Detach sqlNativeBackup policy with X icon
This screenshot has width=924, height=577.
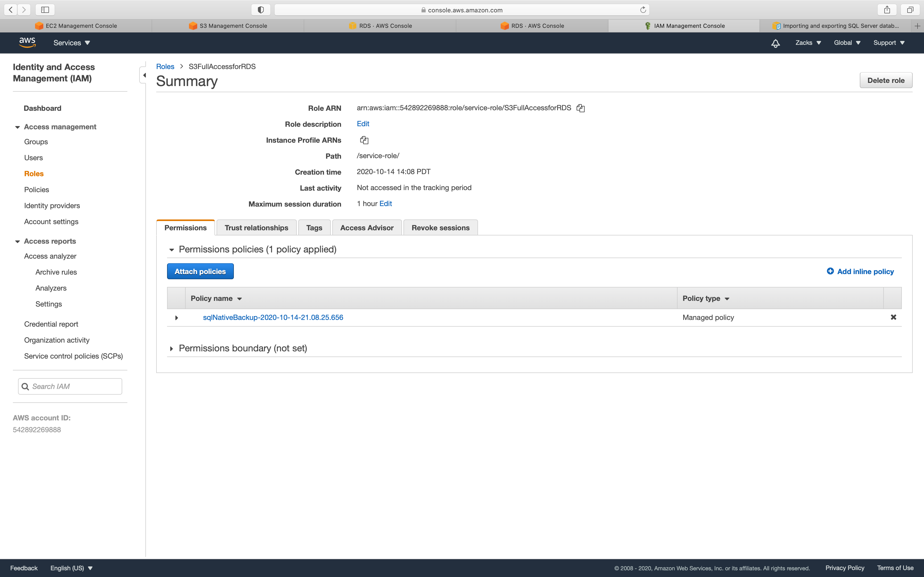893,317
